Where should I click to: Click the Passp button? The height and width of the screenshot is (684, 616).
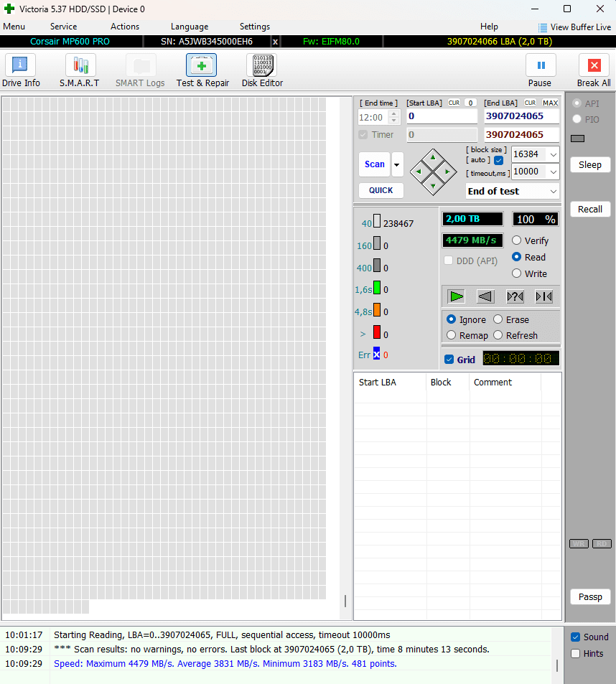point(590,596)
